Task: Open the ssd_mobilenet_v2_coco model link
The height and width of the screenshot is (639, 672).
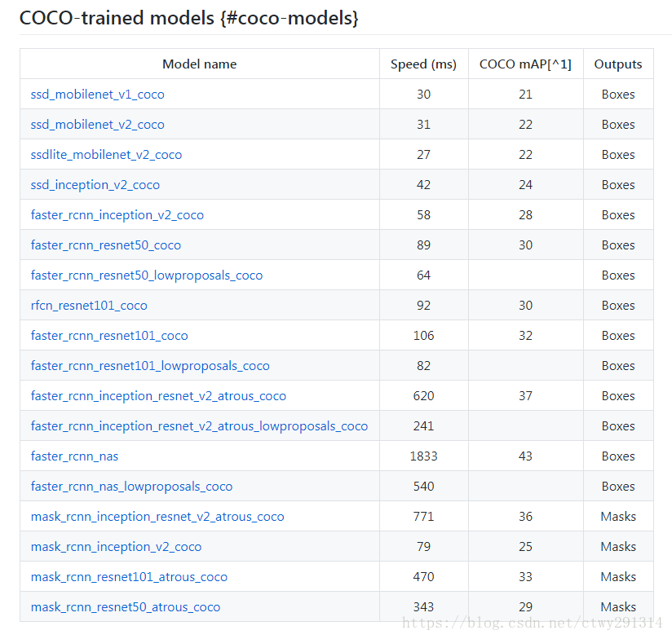Action: 97,125
